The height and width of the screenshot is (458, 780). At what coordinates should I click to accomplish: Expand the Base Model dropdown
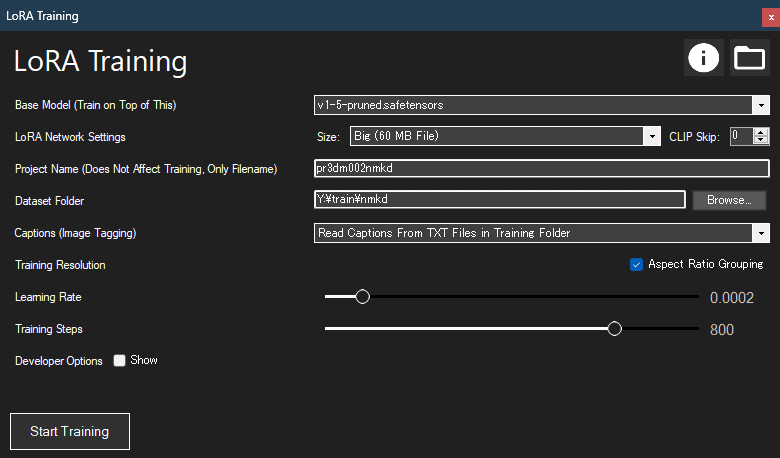coord(760,105)
